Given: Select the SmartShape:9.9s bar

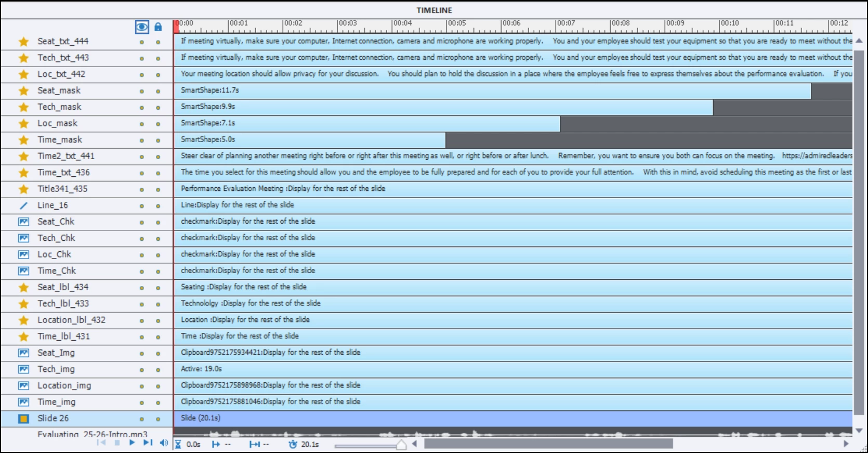Looking at the screenshot, I should 444,107.
